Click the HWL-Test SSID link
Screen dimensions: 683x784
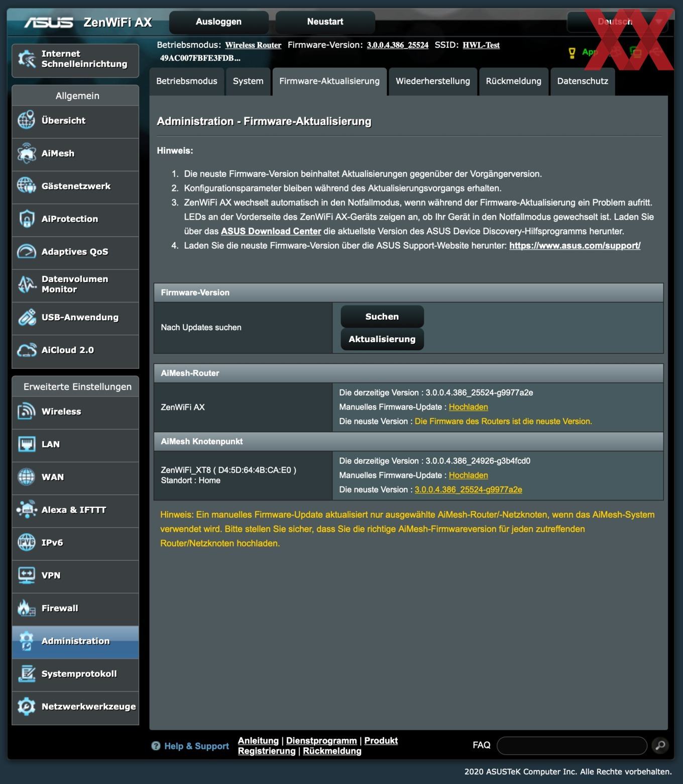(x=481, y=45)
